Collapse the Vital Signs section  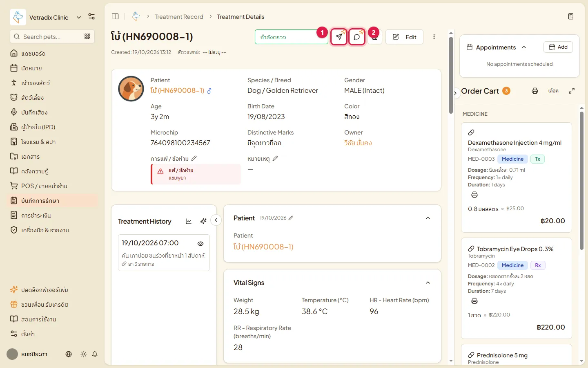point(428,283)
